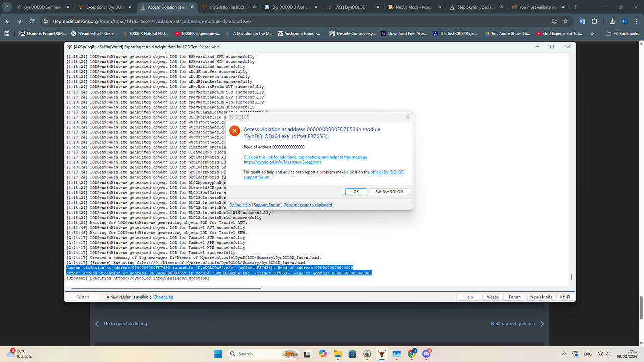Open the Chrome extensions puzzle icon
Screen dimensions: 644x362
pyautogui.click(x=595, y=21)
